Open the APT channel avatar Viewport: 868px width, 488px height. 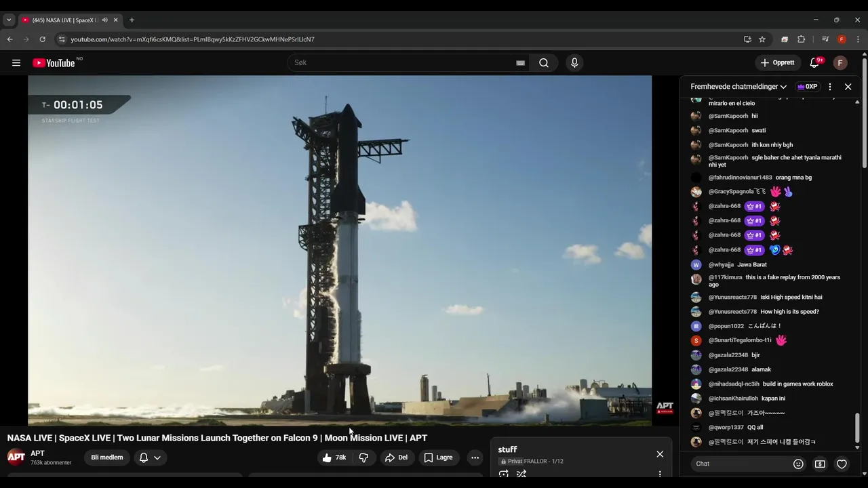pos(16,457)
